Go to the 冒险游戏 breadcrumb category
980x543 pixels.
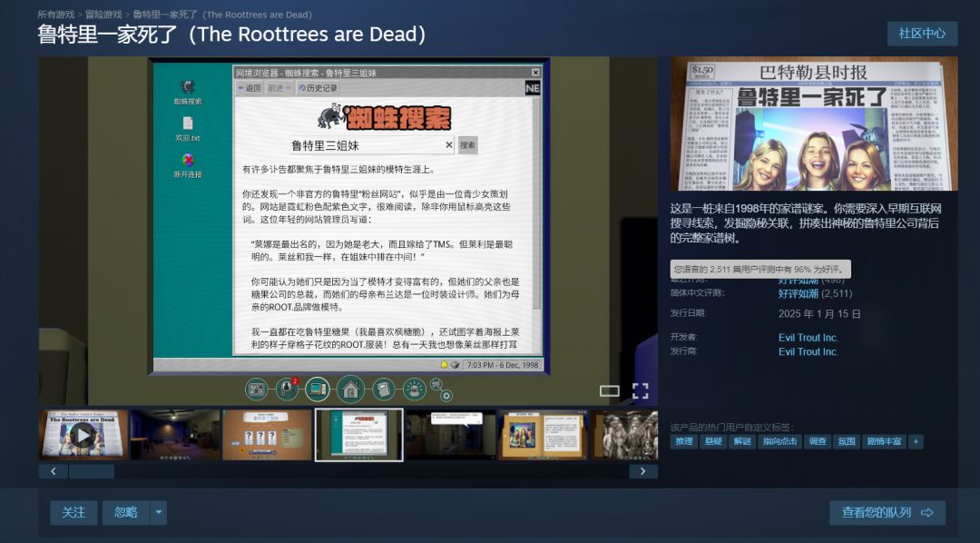tap(103, 15)
